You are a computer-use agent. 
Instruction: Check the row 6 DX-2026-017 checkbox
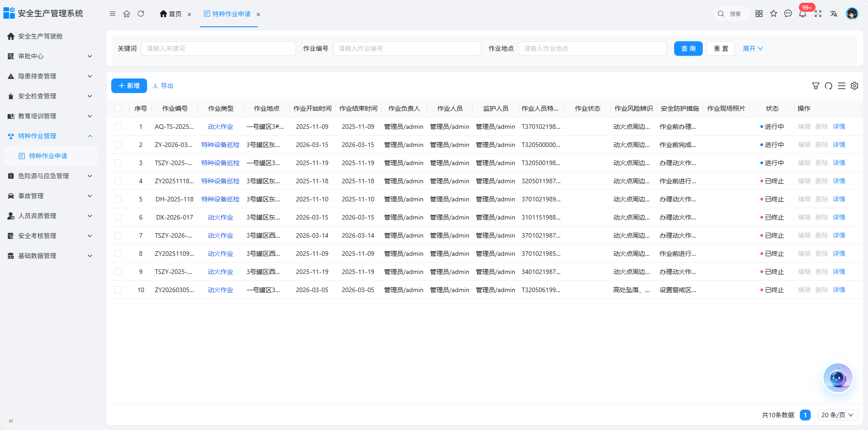tap(118, 217)
